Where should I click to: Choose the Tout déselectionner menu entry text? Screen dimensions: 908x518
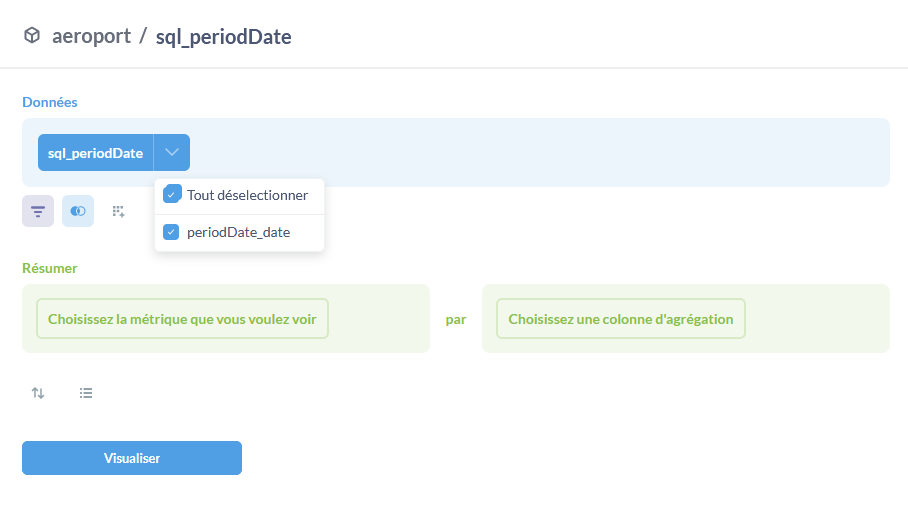point(247,195)
